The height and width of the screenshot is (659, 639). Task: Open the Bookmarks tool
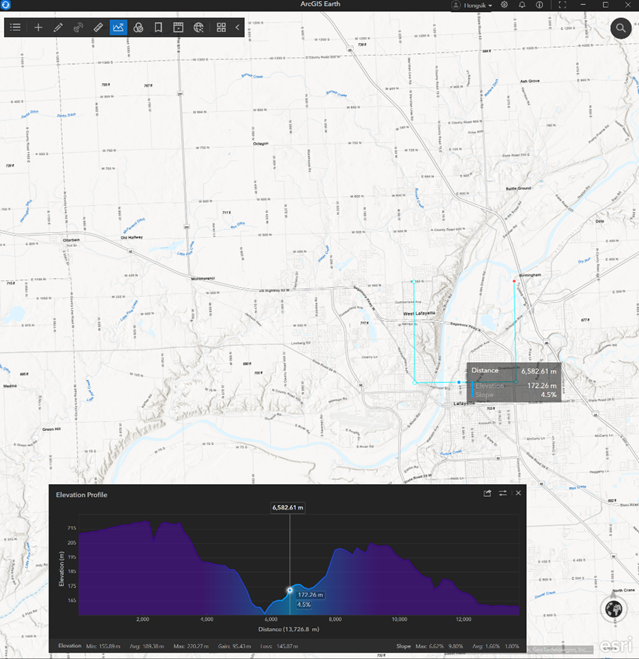pos(158,27)
